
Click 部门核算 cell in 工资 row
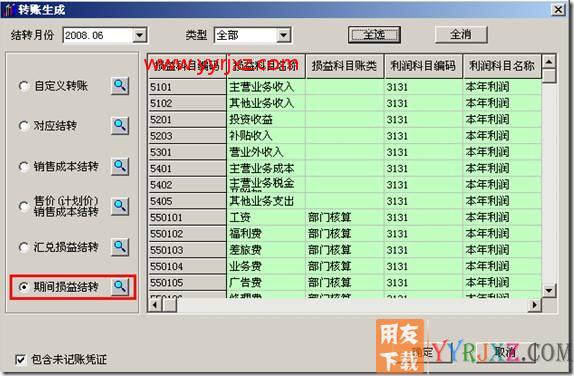[x=345, y=217]
